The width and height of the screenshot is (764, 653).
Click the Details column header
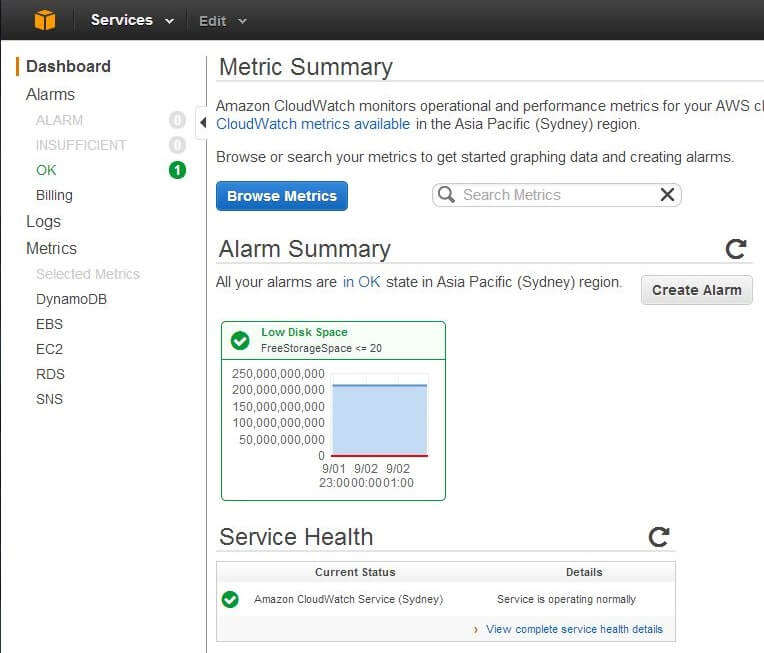click(584, 572)
